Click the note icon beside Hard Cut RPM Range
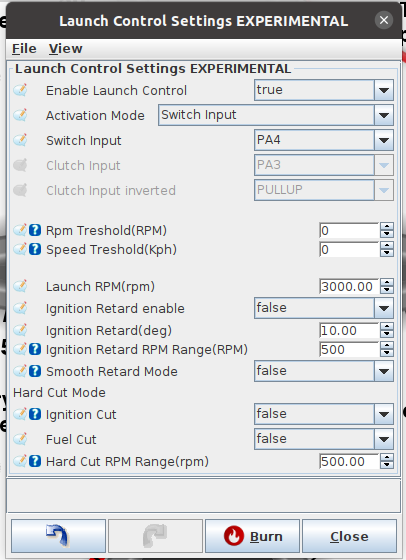This screenshot has width=406, height=560. click(x=20, y=461)
